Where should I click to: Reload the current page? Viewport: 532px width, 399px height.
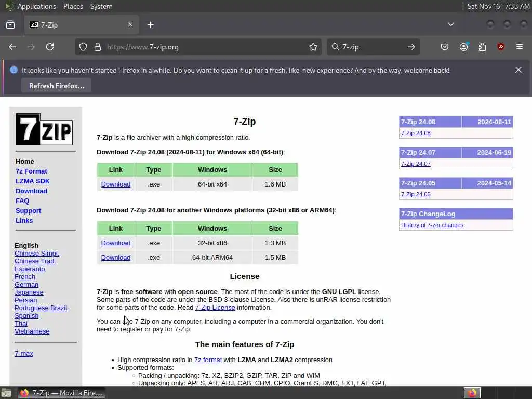coord(50,47)
